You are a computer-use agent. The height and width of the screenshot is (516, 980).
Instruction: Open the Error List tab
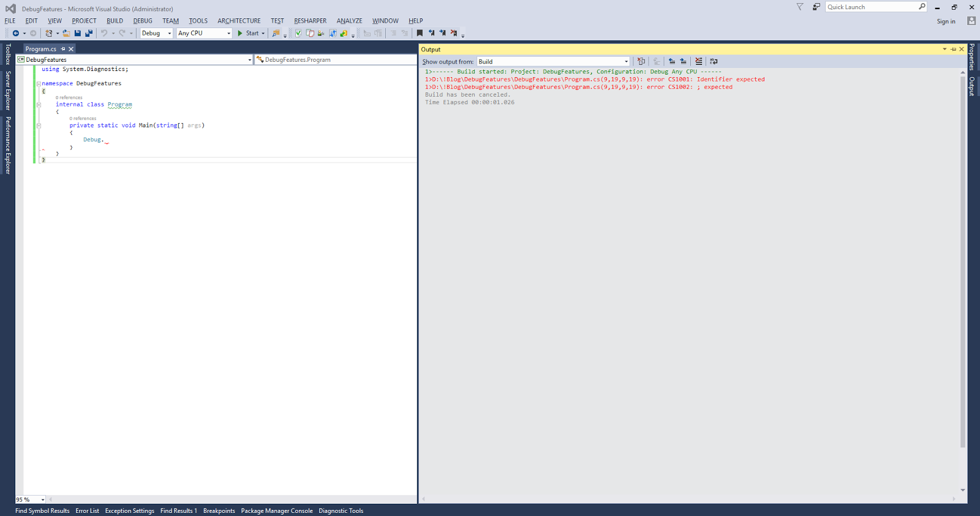tap(87, 510)
